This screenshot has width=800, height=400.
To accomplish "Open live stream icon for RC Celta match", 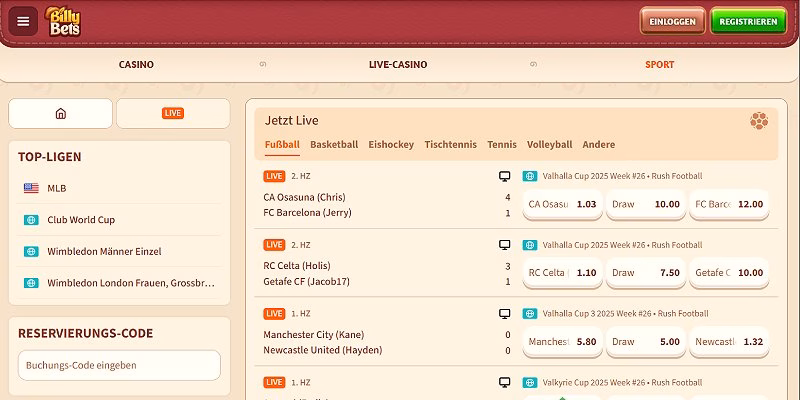I will (x=505, y=244).
